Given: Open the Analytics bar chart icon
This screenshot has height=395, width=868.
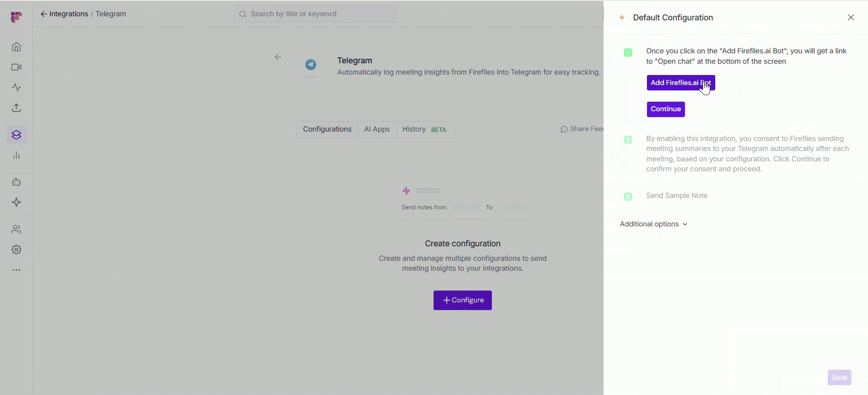Looking at the screenshot, I should [16, 155].
